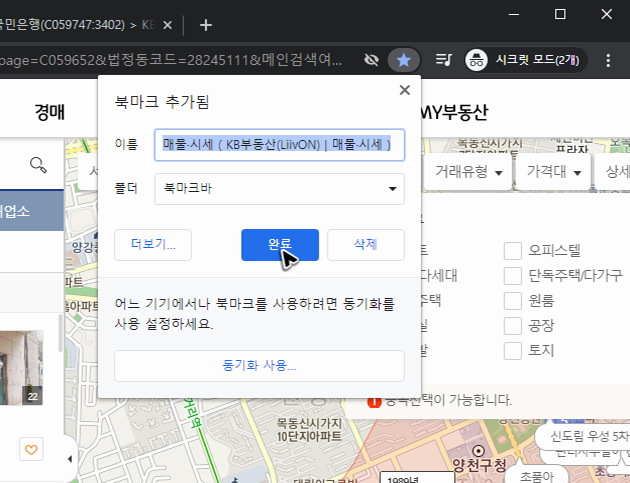Open the 거래유형 filter dropdown

coord(468,172)
